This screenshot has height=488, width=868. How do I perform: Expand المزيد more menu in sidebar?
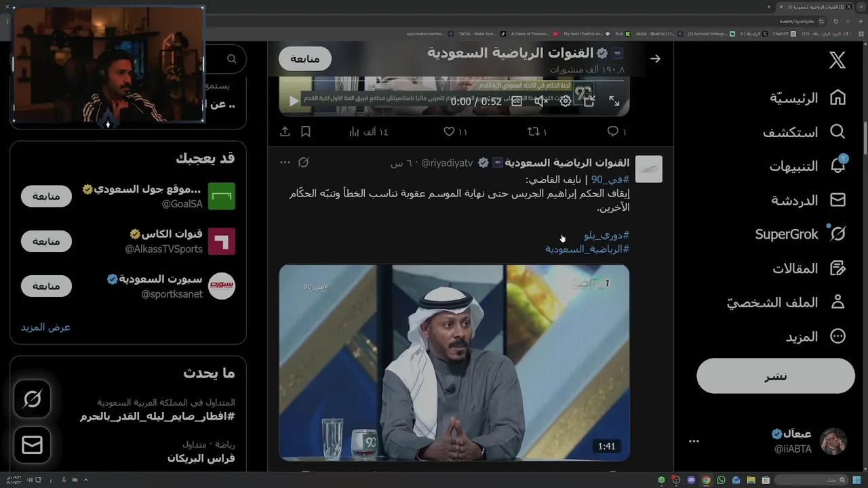pyautogui.click(x=816, y=336)
